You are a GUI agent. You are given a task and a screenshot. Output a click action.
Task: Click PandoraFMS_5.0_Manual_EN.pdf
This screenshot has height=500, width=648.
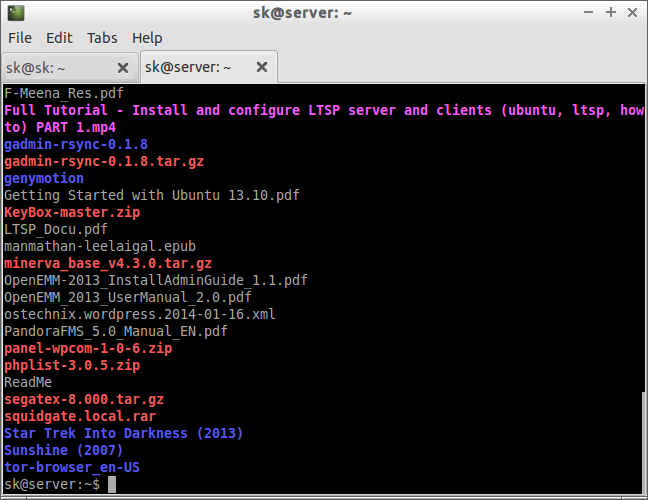pos(116,331)
